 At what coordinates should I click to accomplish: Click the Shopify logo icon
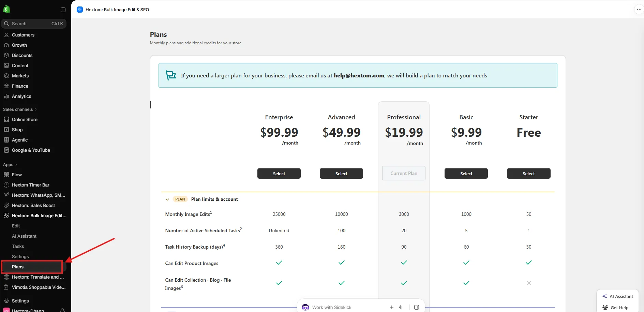click(6, 10)
